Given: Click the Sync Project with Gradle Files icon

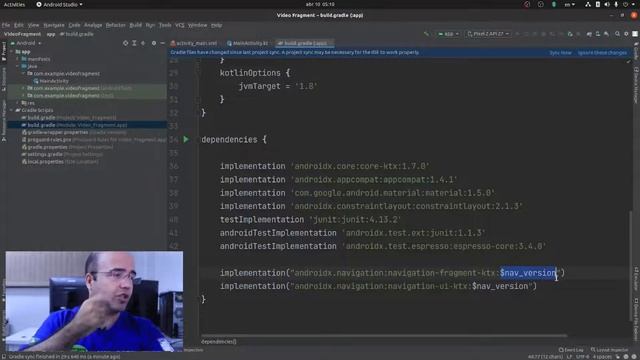Looking at the screenshot, I should (589, 34).
